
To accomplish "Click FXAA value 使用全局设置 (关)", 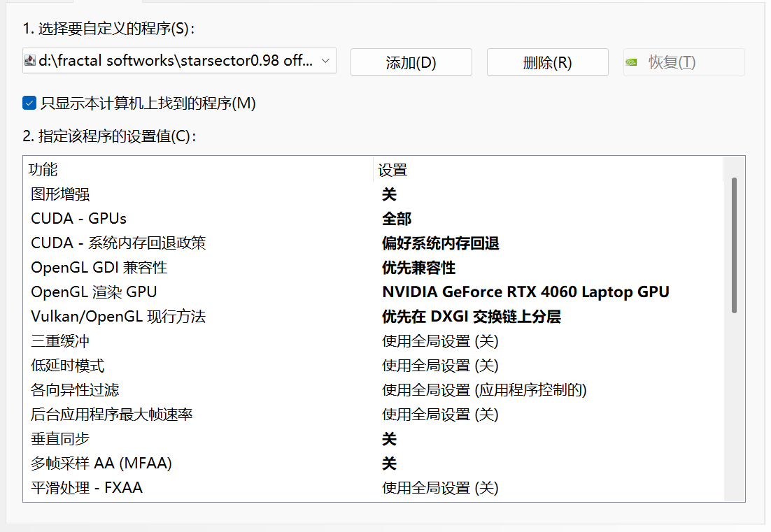I will tap(440, 488).
